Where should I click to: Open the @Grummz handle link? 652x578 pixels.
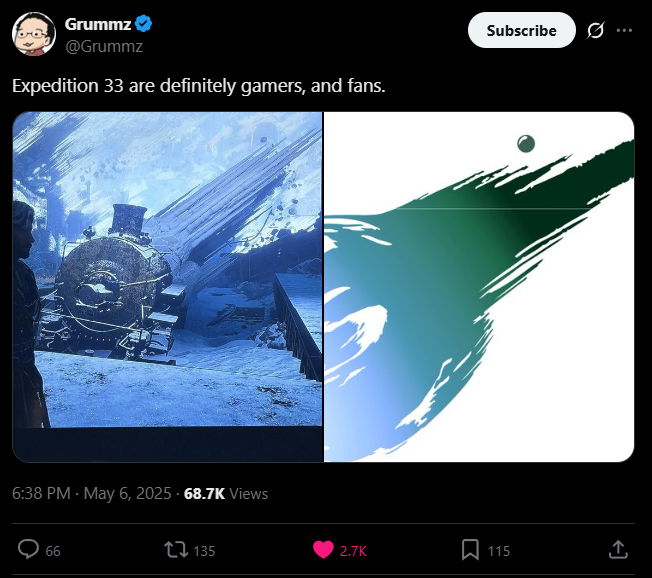point(104,46)
